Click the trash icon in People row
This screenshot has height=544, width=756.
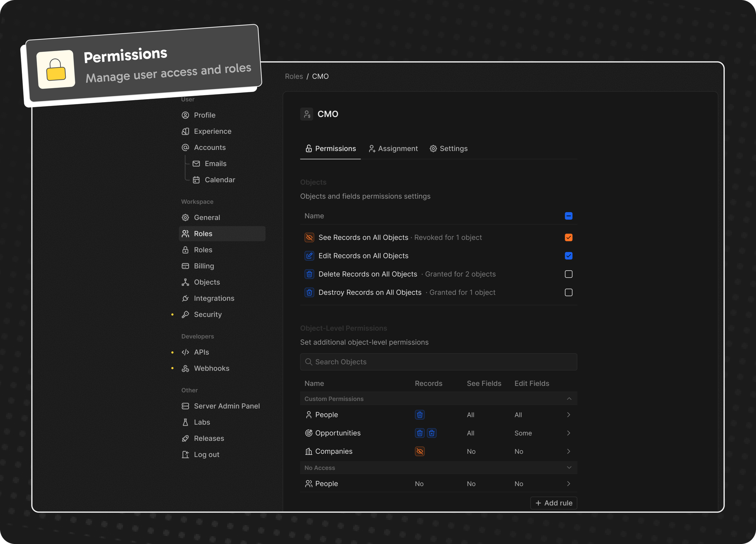420,415
